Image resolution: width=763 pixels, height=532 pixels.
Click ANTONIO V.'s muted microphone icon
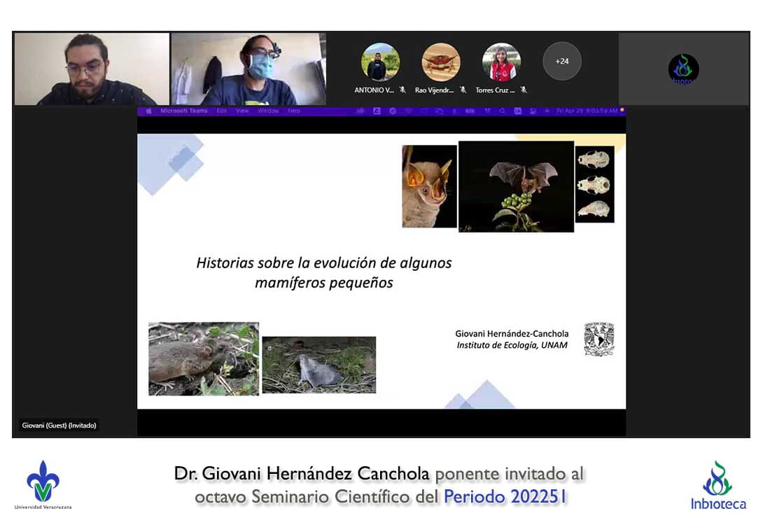click(x=402, y=90)
